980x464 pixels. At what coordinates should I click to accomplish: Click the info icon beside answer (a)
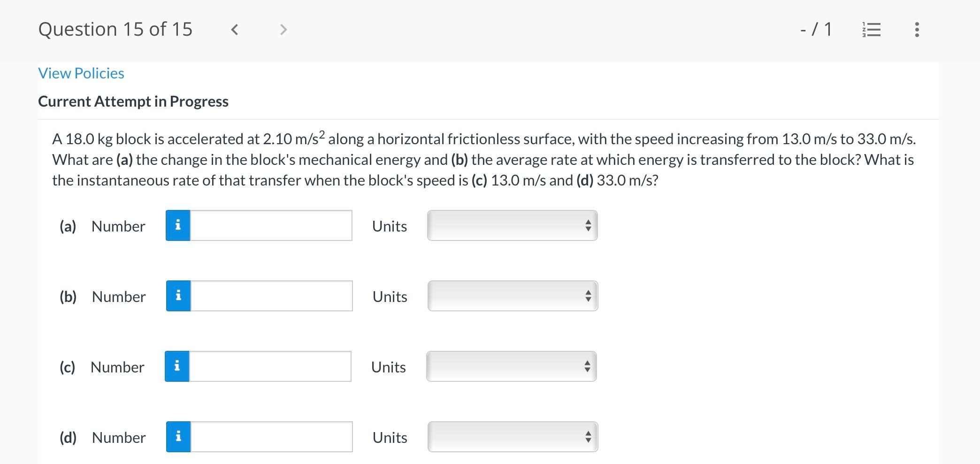177,225
